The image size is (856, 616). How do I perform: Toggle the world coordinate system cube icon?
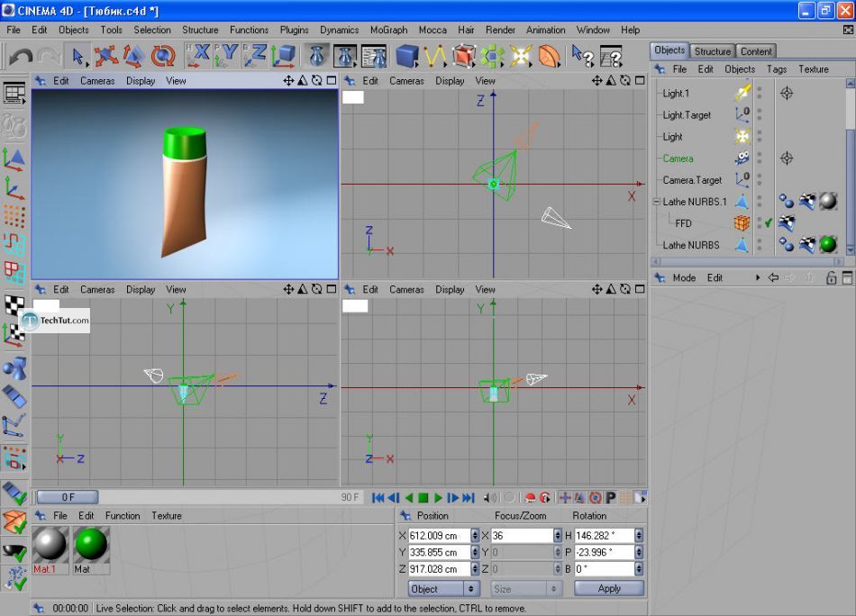(x=283, y=56)
